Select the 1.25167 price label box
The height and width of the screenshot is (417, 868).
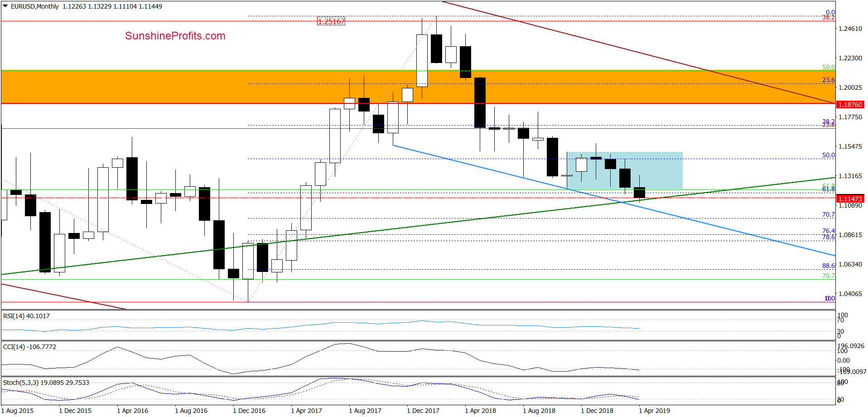(x=331, y=21)
